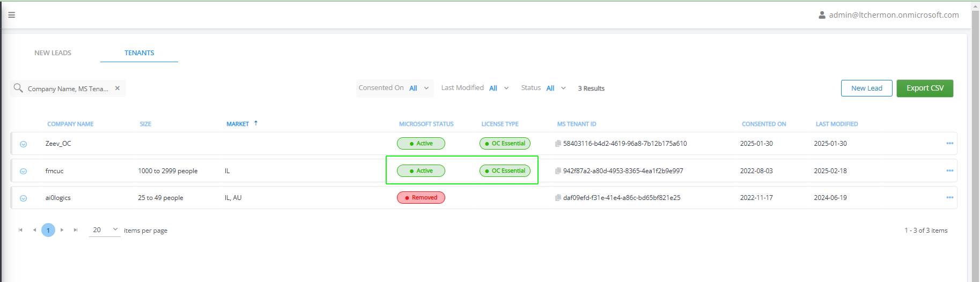Viewport: 980px width, 282px height.
Task: Open the Status filter dropdown
Action: coord(556,88)
